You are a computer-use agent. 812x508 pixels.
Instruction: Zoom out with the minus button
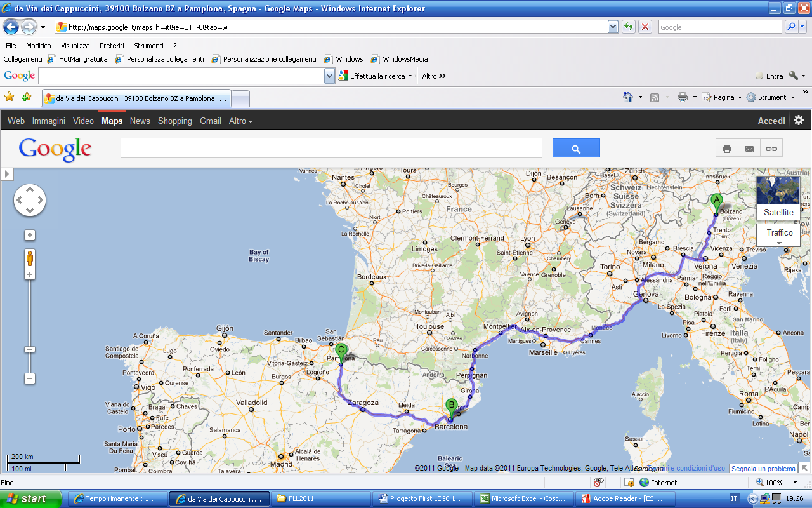click(30, 378)
